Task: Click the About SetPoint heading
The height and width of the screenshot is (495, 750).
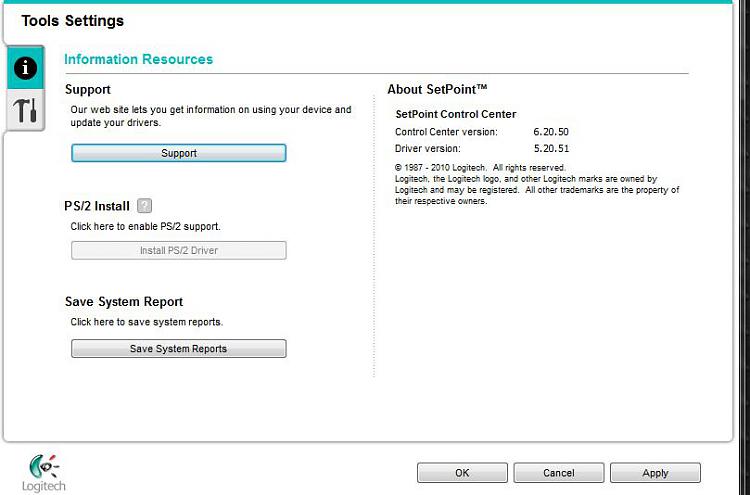Action: 437,89
